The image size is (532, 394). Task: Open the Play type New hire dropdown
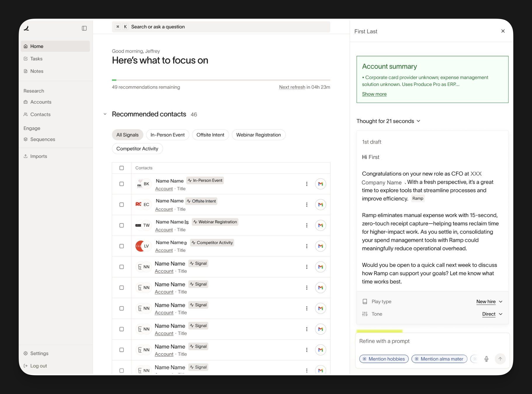(489, 301)
